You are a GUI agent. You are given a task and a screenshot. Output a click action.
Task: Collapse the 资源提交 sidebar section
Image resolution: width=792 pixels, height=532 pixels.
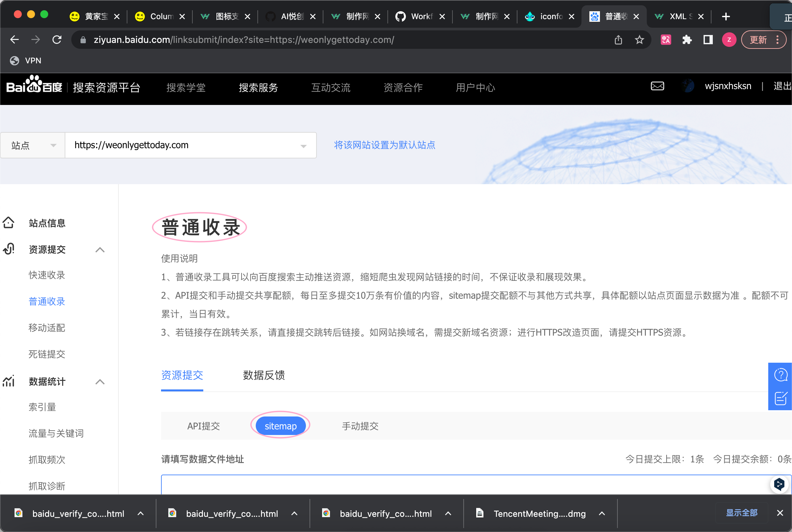click(100, 250)
